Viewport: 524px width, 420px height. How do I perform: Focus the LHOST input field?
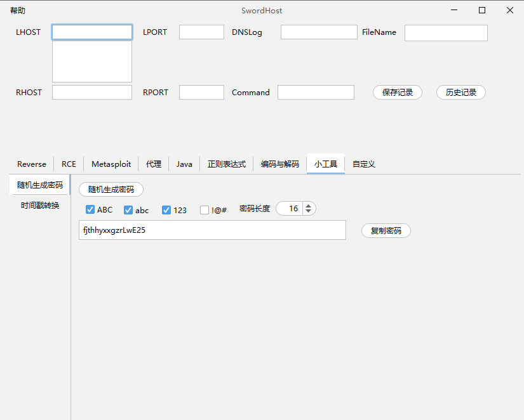pos(92,32)
